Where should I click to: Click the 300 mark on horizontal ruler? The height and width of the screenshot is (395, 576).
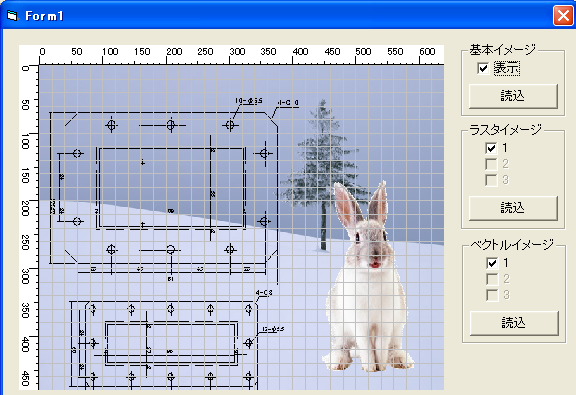(237, 51)
